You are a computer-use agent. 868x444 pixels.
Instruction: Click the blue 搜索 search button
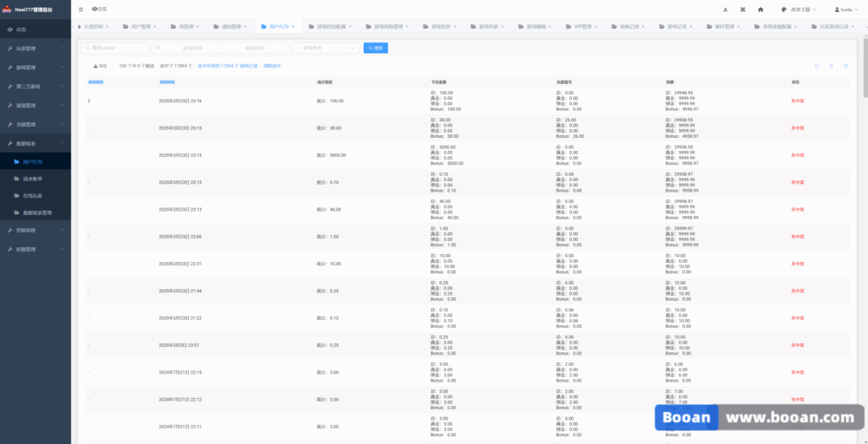pos(376,48)
